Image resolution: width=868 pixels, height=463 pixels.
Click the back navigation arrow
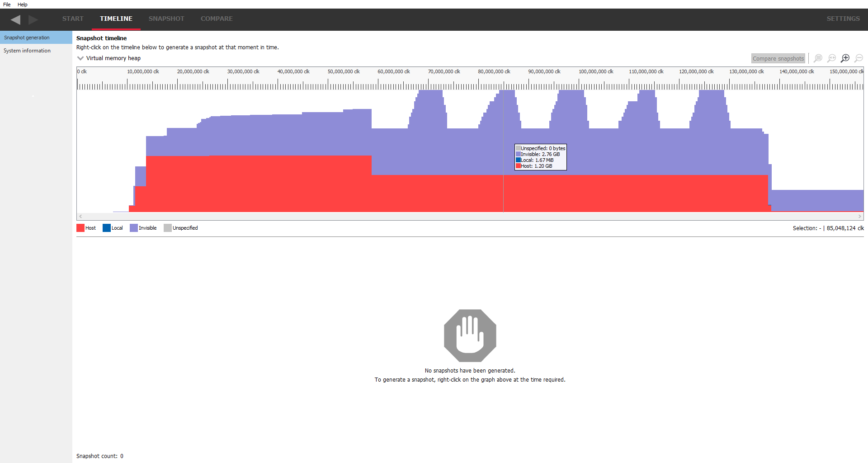click(x=16, y=19)
